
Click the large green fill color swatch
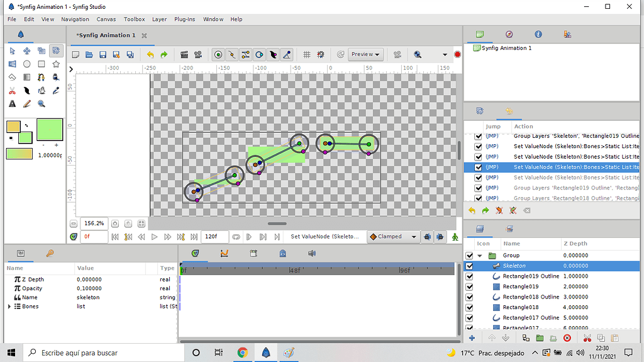(x=50, y=130)
